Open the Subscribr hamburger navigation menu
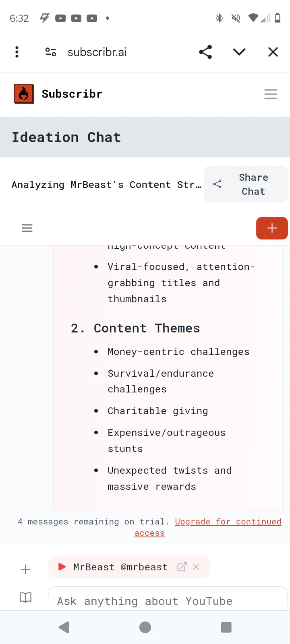The image size is (290, 644). [271, 94]
